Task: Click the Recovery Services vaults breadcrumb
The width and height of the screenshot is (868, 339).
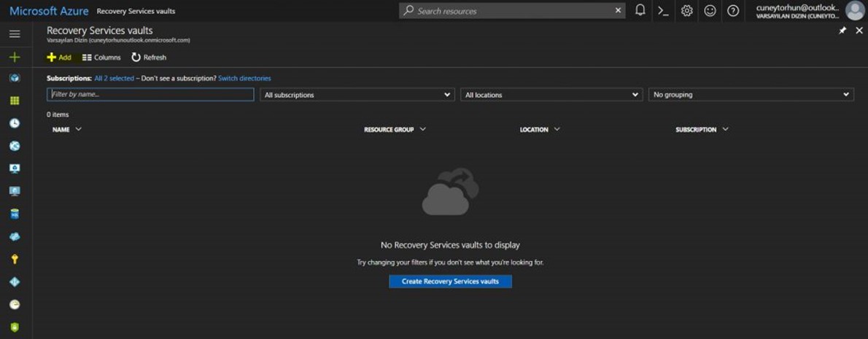Action: tap(136, 11)
